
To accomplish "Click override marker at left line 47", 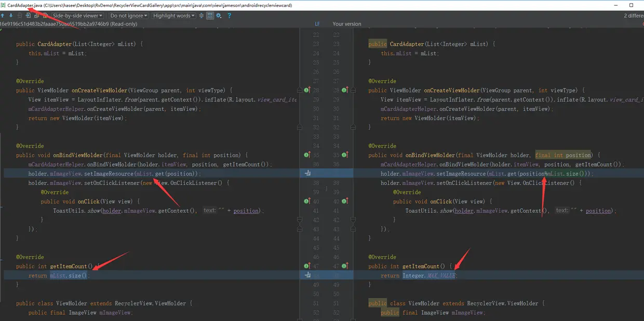I will [x=307, y=266].
